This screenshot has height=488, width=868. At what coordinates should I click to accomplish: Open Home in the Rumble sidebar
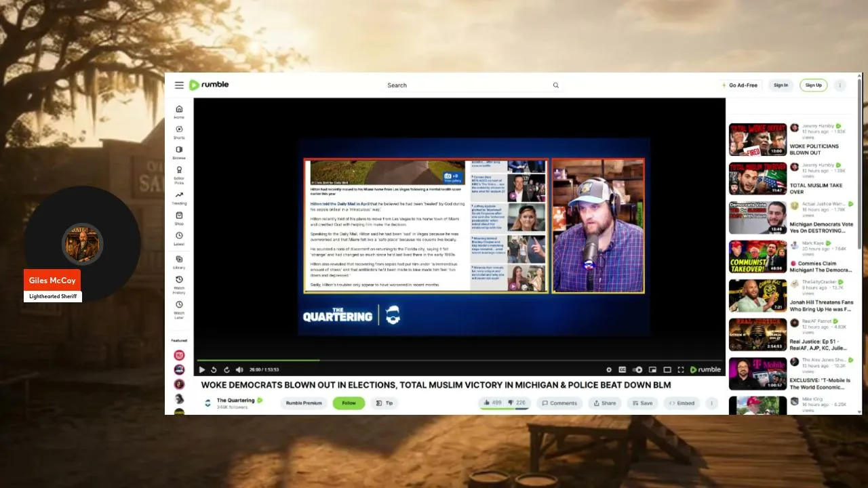point(179,112)
